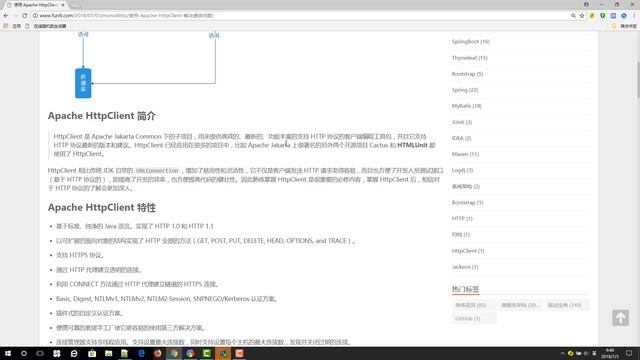Viewport: 640px width, 360px height.
Task: Open the HTTP (1) category
Action: click(x=462, y=219)
